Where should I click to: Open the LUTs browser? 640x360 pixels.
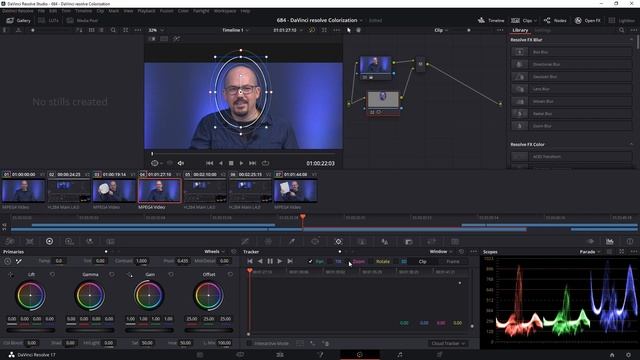(49, 20)
